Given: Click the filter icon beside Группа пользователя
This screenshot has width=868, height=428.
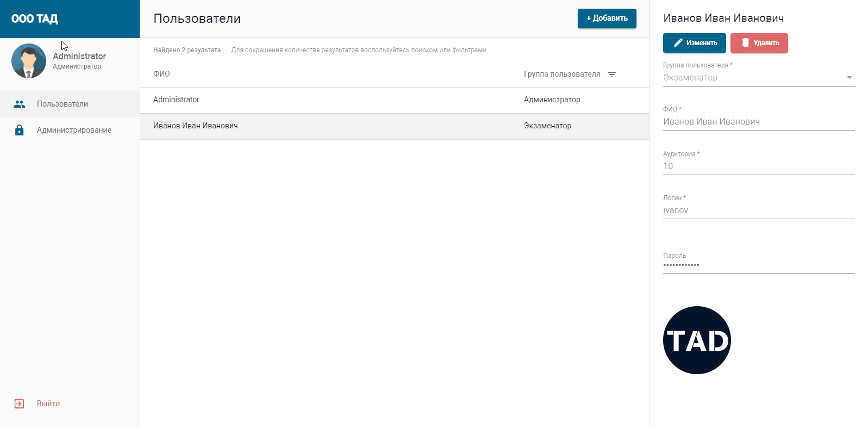Looking at the screenshot, I should tap(611, 75).
